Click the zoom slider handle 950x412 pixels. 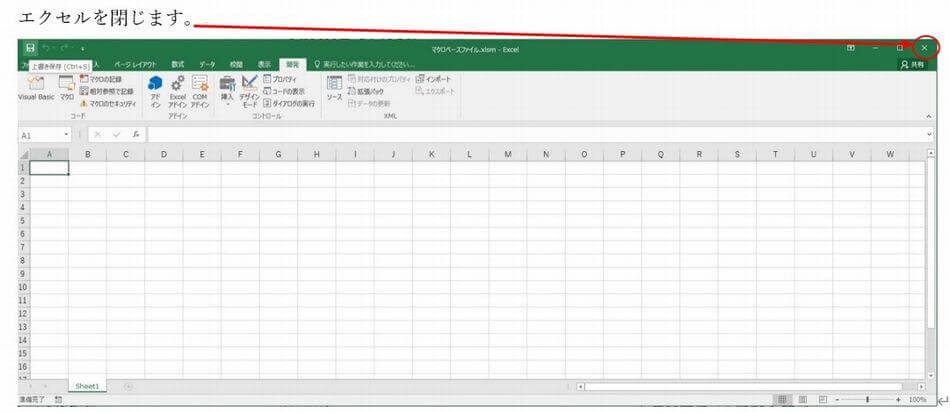point(867,400)
